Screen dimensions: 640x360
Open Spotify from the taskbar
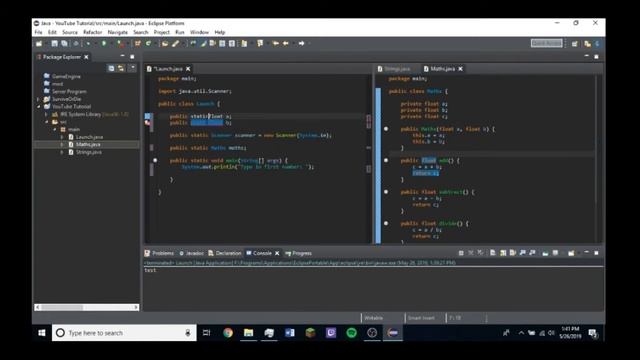point(351,333)
